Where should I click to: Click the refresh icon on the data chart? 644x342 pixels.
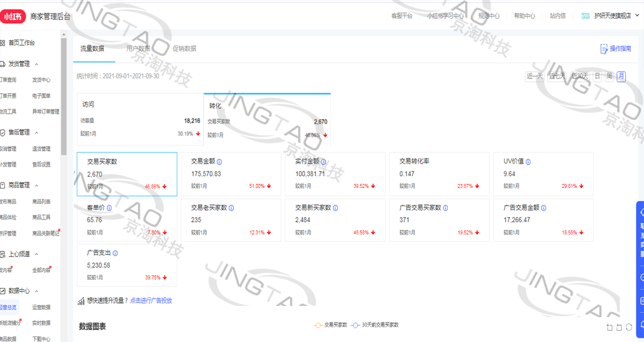(x=629, y=327)
